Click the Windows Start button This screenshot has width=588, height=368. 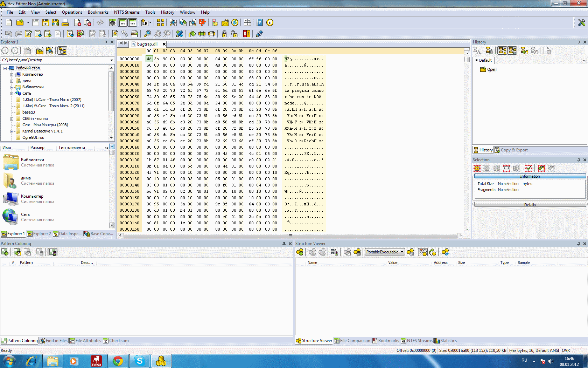pos(9,361)
